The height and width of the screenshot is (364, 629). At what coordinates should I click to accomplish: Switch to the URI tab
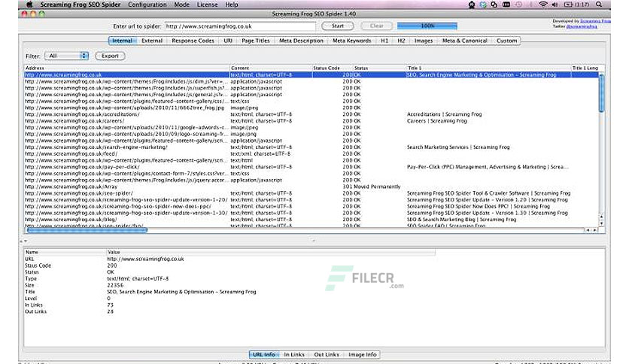tap(228, 41)
